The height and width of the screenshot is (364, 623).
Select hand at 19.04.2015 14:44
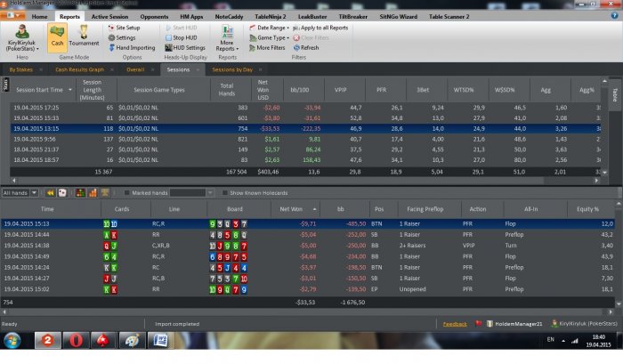tap(307, 234)
